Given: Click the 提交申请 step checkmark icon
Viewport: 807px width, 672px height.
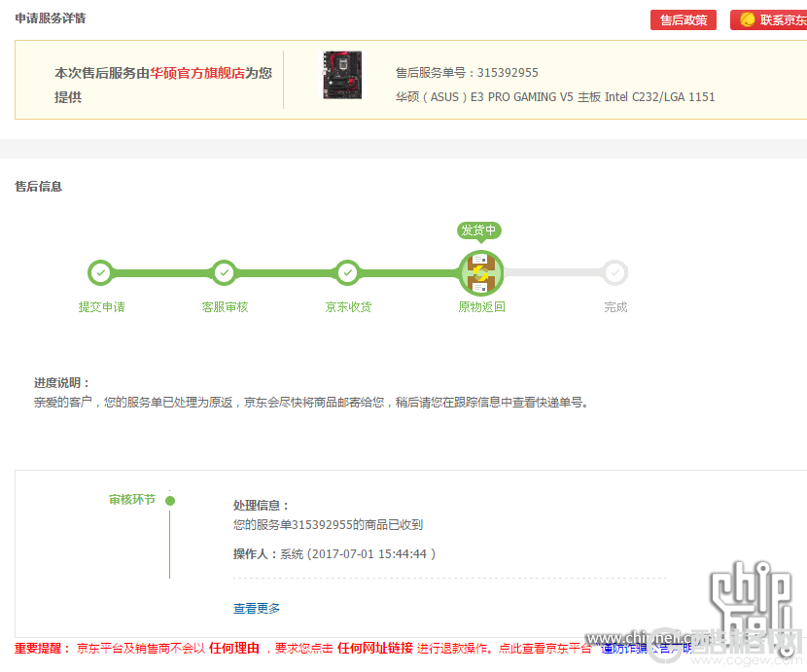Looking at the screenshot, I should [x=101, y=272].
